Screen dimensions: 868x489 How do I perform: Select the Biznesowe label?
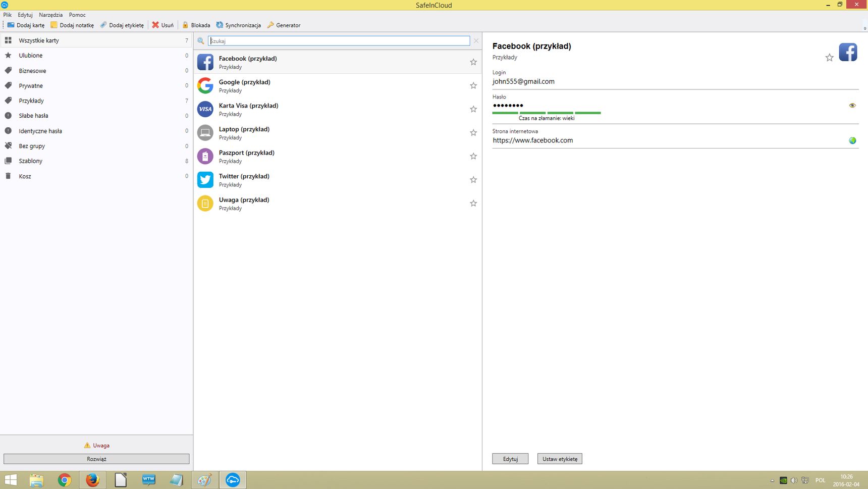(x=96, y=71)
